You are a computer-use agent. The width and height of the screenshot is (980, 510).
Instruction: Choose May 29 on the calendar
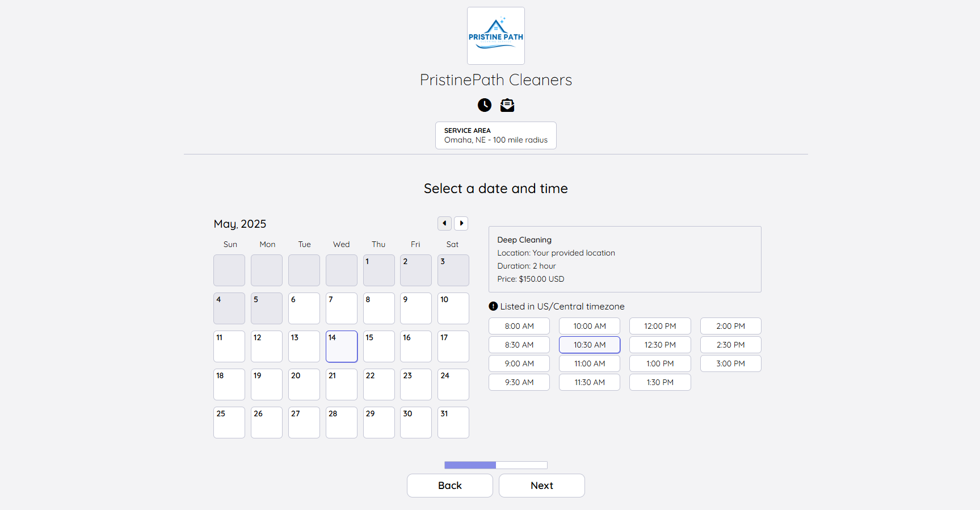379,423
